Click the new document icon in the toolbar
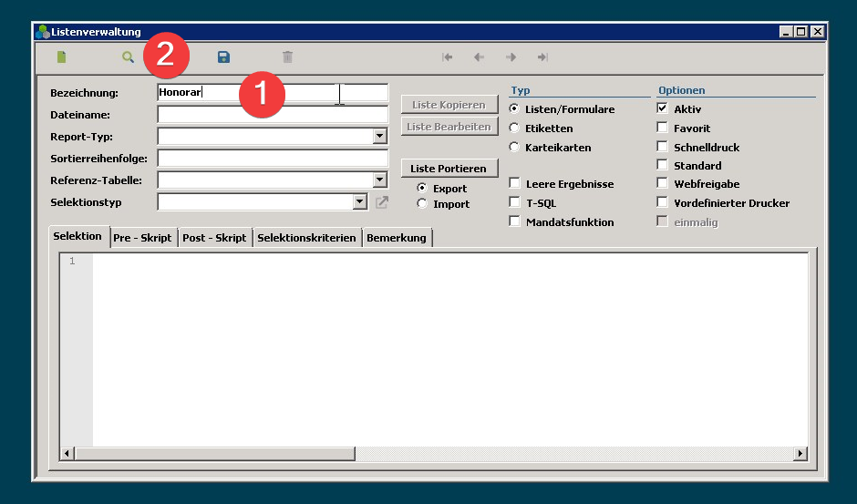857x504 pixels. click(62, 57)
